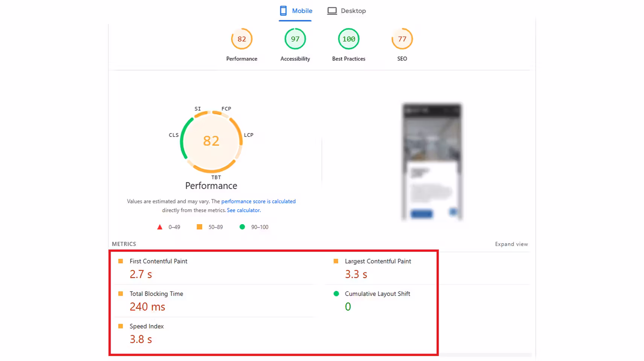Viewport: 644px width, 361px height.
Task: Click Largest Contentful Paint metric name
Action: pos(378,261)
